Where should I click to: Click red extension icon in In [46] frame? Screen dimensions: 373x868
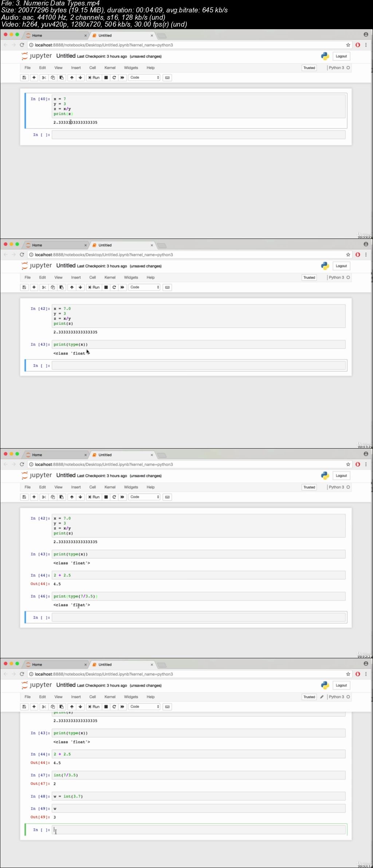358,464
